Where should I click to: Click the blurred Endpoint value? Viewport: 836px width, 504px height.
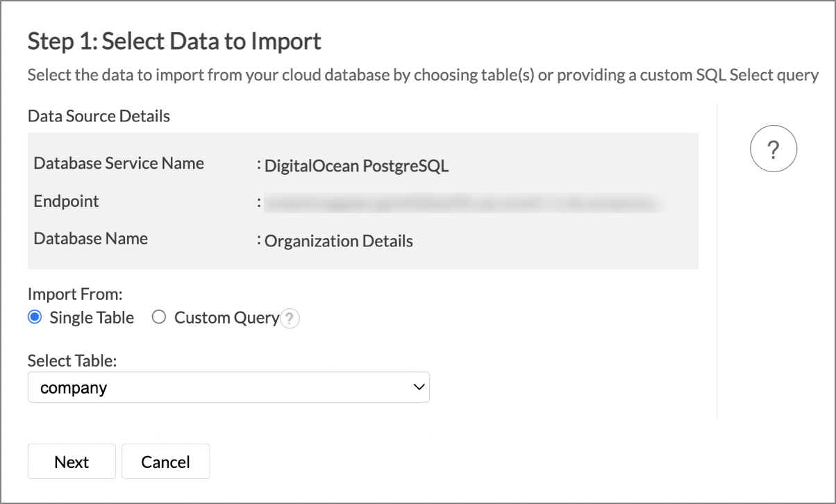(462, 203)
